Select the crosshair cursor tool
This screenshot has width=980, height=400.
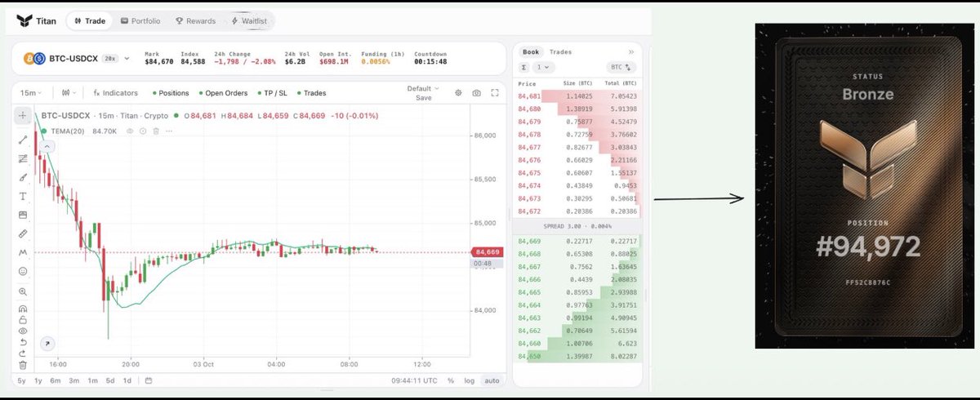23,116
